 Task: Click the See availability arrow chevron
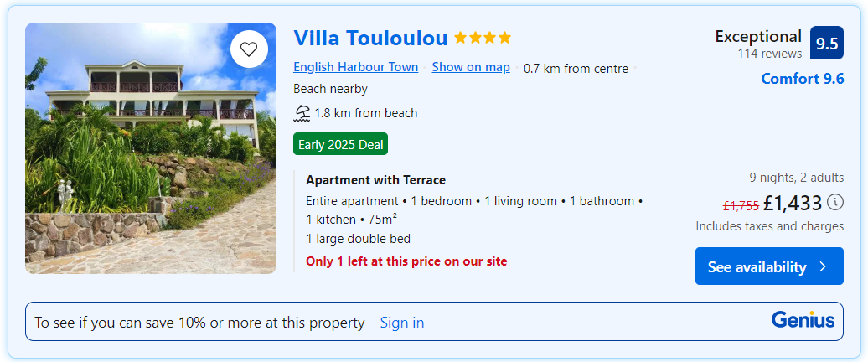823,267
